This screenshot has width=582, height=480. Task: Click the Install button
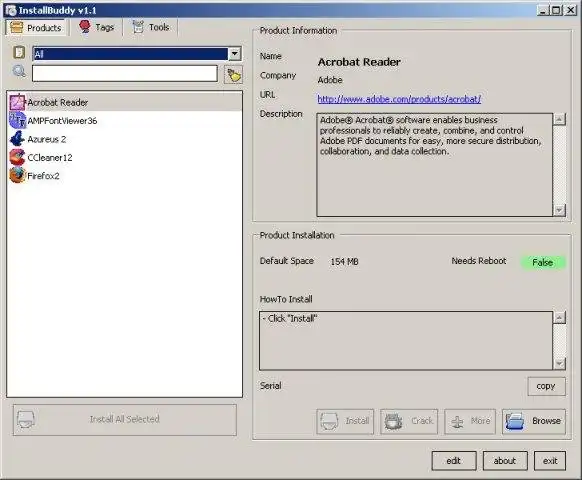click(x=345, y=421)
